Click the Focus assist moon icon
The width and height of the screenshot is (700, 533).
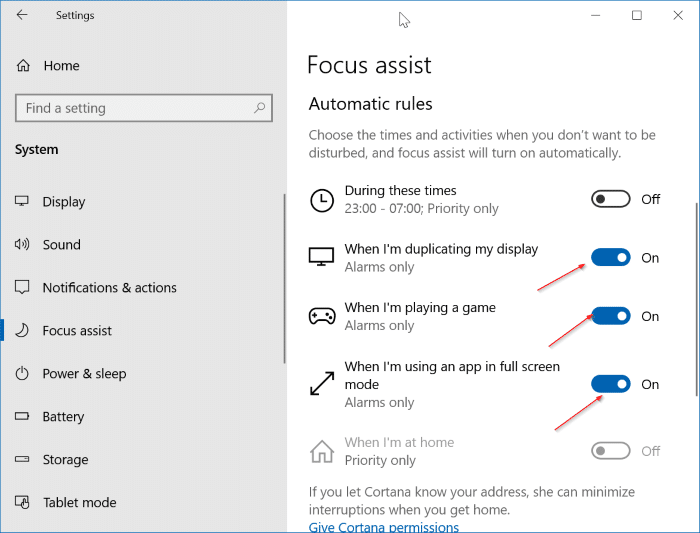tap(22, 330)
